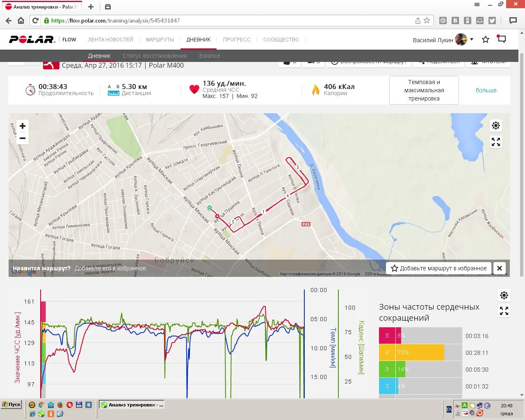The image size is (525, 420).
Task: Click the favorites star in Polar header
Action: [x=486, y=40]
